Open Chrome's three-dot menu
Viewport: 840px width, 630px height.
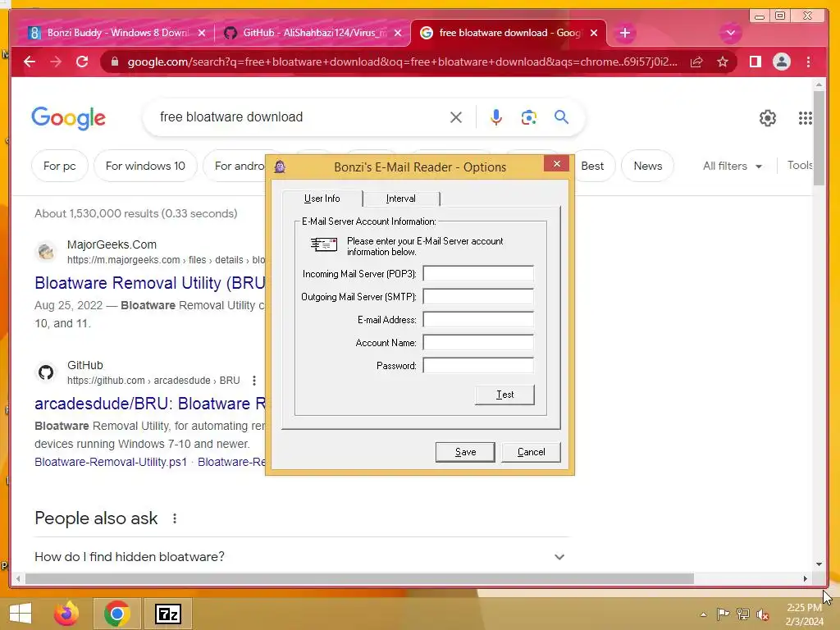point(808,62)
